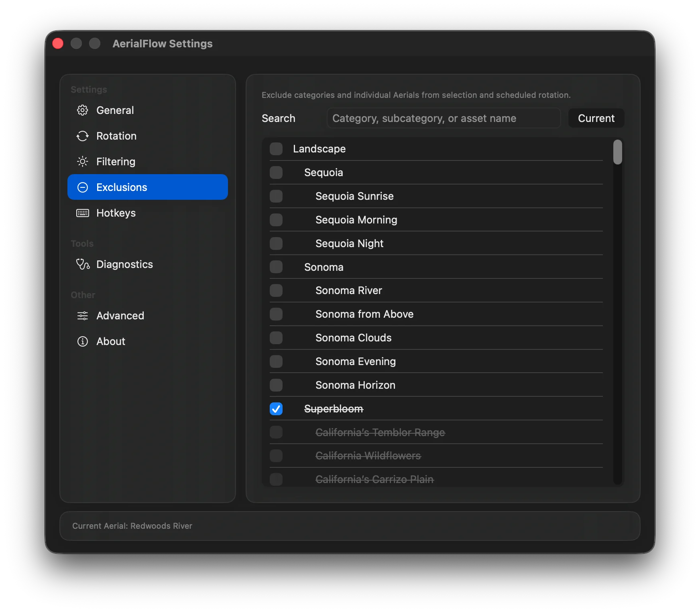
Task: Click the Filtering sun icon
Action: [82, 162]
